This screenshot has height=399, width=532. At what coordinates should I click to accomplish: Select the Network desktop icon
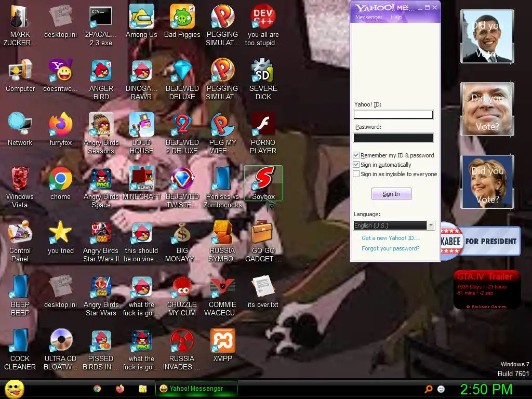click(20, 129)
